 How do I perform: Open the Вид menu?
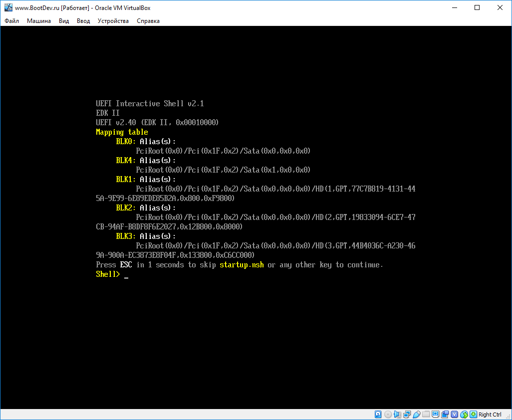pyautogui.click(x=63, y=21)
